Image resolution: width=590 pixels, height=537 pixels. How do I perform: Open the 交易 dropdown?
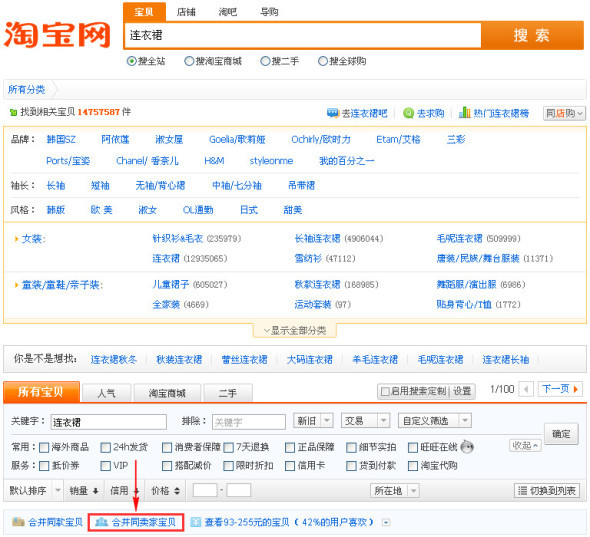click(x=365, y=420)
